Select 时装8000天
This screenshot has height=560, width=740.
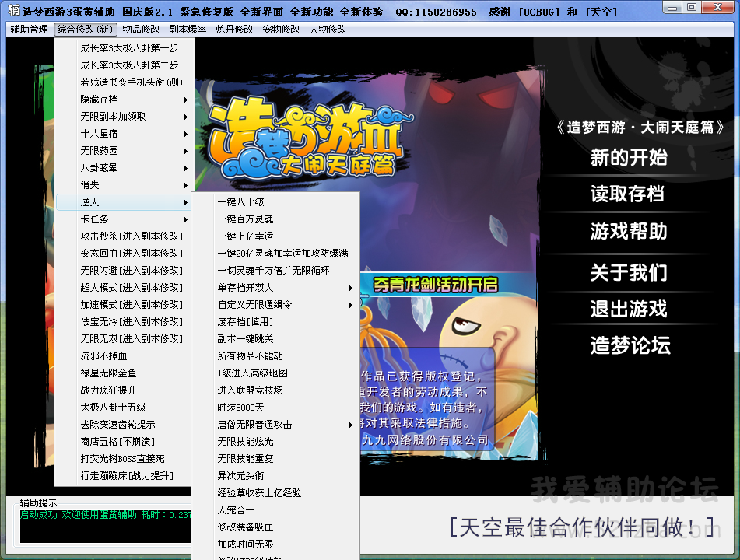(x=275, y=407)
